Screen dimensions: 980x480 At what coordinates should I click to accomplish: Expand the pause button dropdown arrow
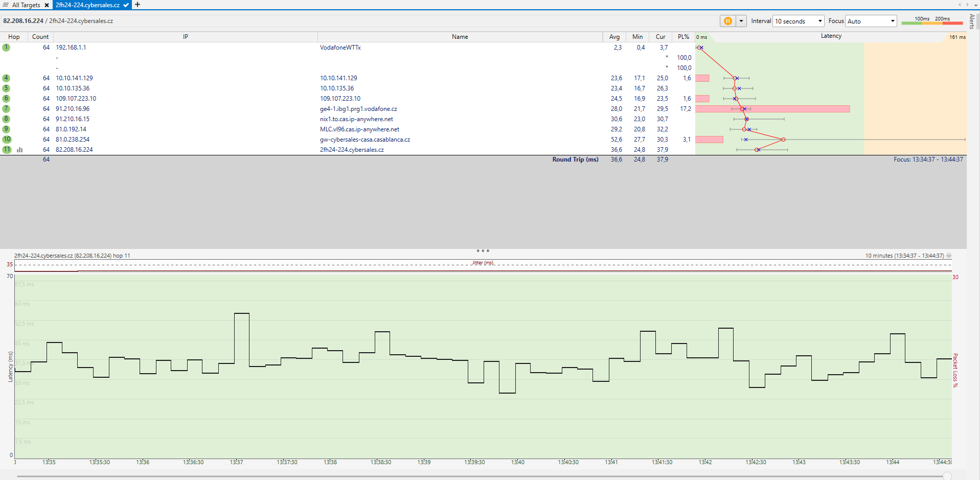coord(741,21)
